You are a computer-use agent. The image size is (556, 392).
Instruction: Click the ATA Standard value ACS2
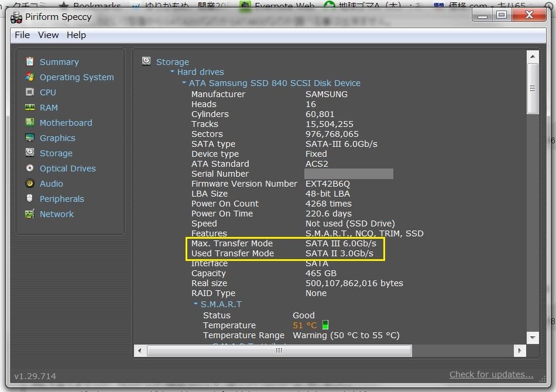pyautogui.click(x=317, y=163)
